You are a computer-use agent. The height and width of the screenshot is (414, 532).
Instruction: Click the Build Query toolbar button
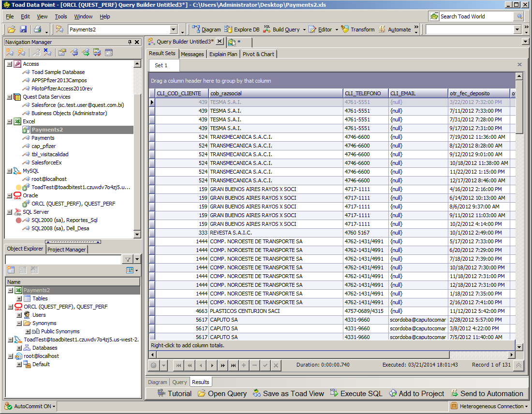coord(282,30)
